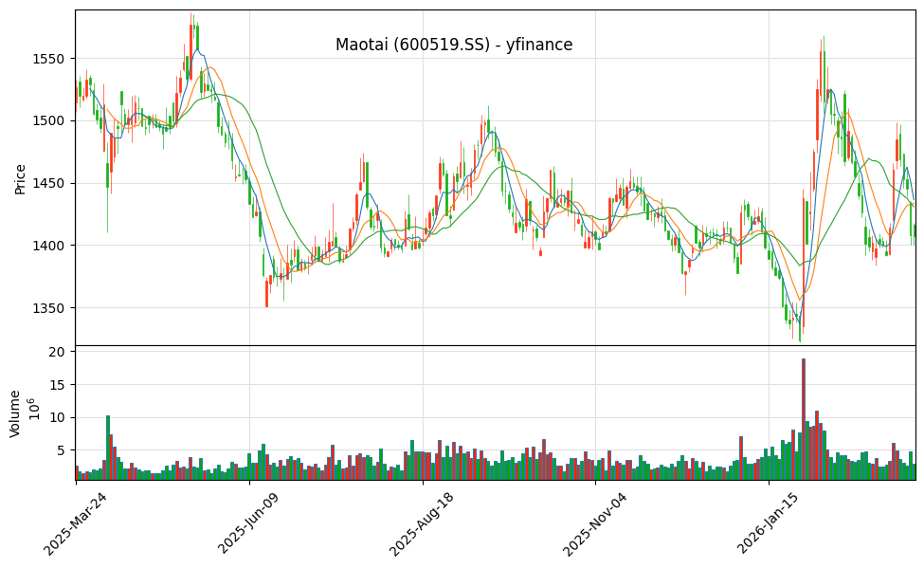Click the 10 volume axis tick
The image size is (924, 568).
click(x=57, y=417)
